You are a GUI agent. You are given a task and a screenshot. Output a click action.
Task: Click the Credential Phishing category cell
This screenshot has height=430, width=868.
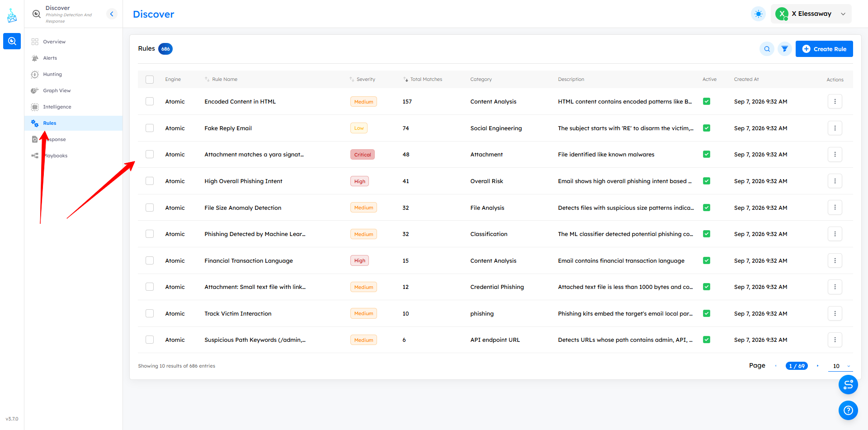497,287
